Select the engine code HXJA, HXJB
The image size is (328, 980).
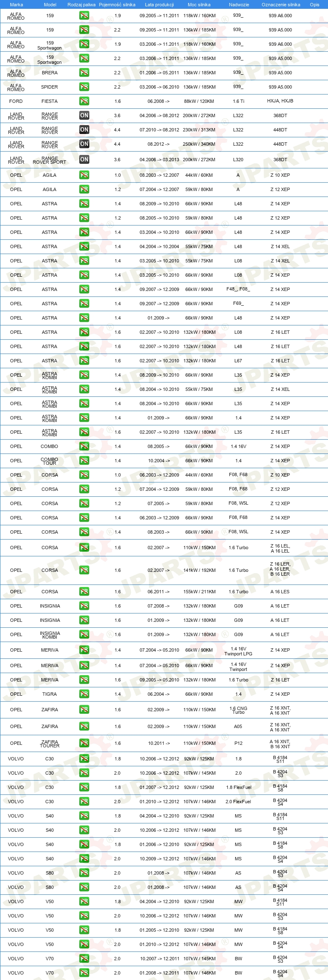point(280,101)
